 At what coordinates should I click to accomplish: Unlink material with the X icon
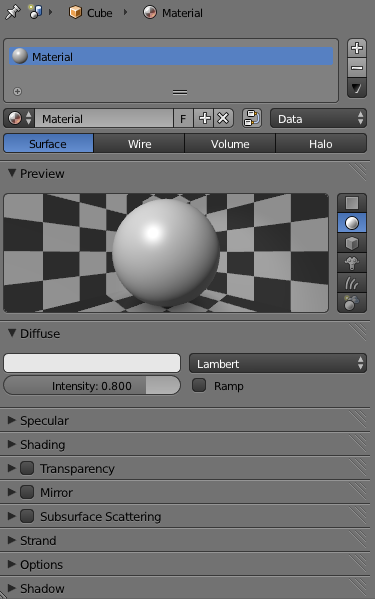pos(223,118)
